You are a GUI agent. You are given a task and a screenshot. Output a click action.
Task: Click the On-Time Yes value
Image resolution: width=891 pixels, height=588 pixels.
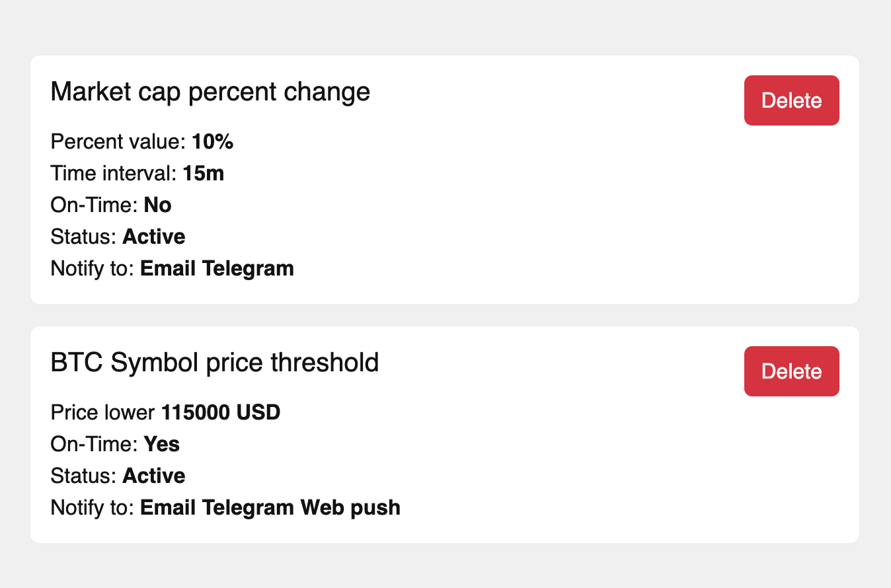point(162,445)
